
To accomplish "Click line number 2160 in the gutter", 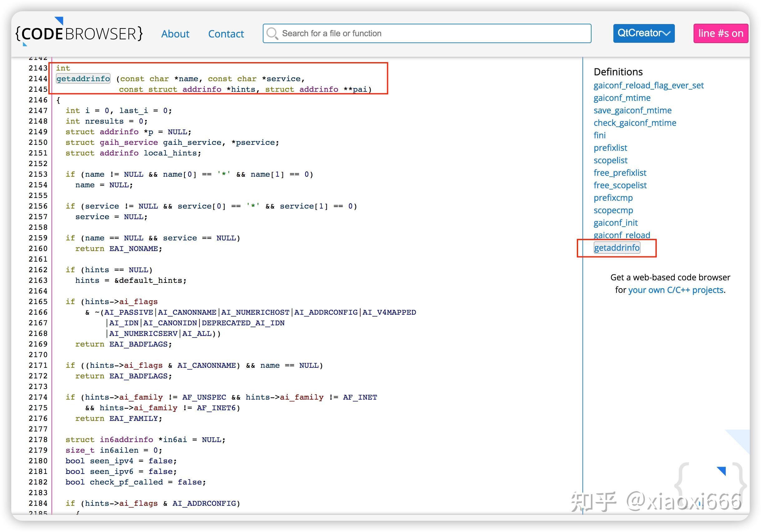I will [38, 248].
